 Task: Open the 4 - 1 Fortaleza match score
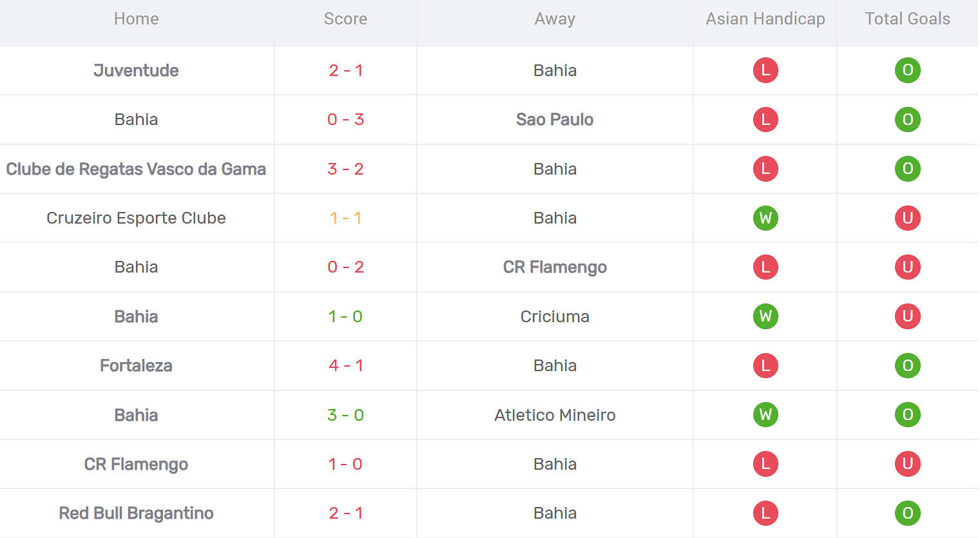pos(345,365)
